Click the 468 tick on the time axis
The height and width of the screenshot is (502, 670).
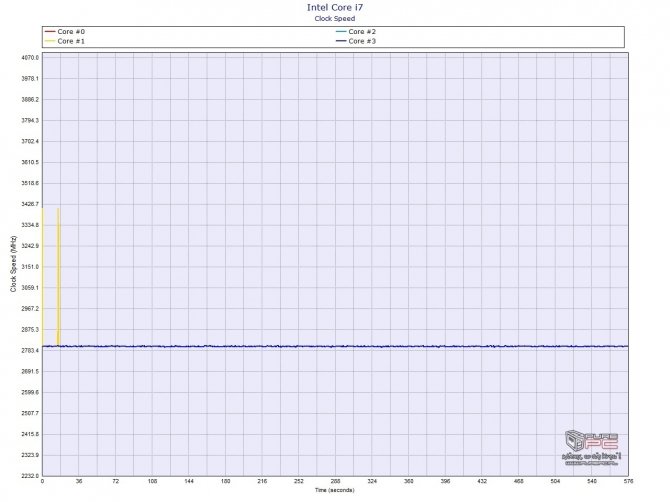519,481
